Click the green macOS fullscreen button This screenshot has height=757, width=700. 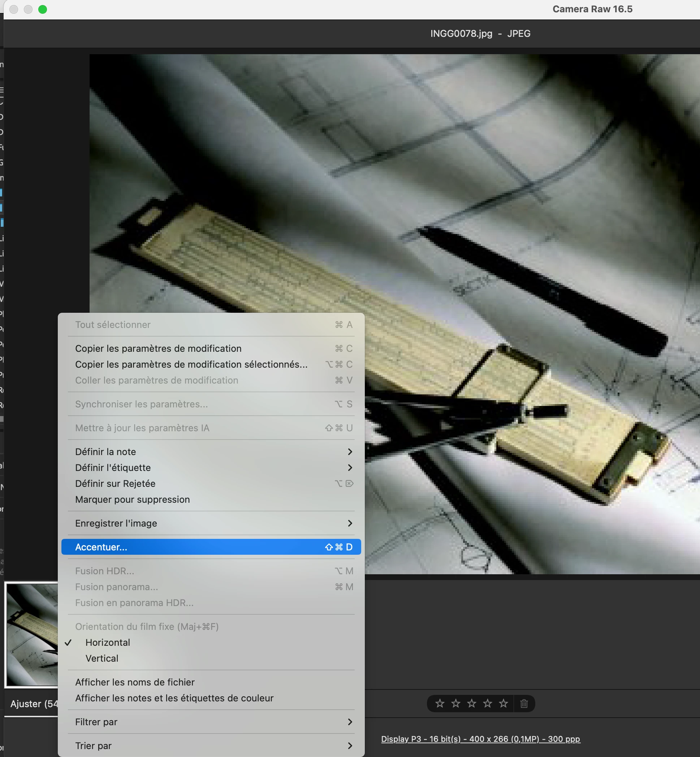click(x=43, y=9)
